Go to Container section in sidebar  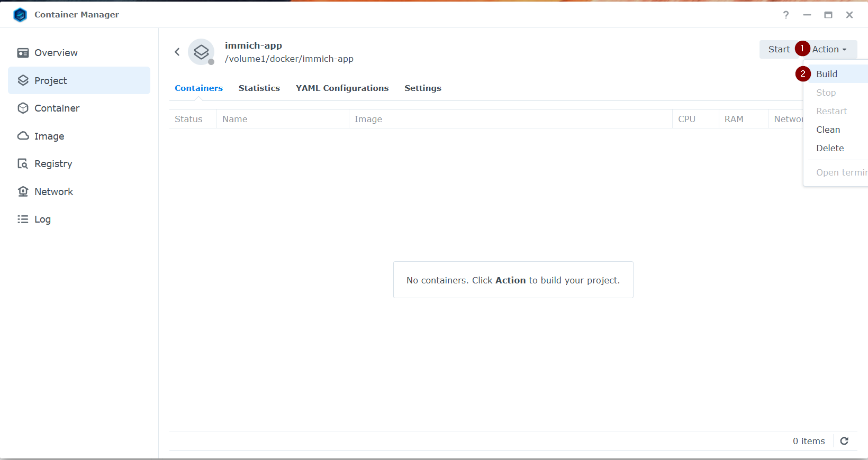(79, 108)
